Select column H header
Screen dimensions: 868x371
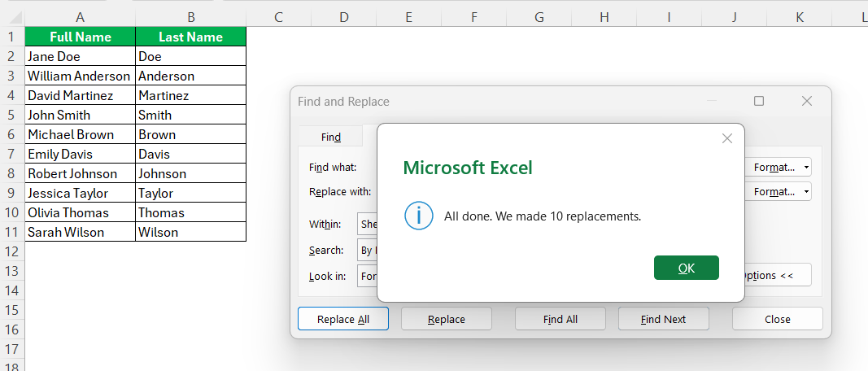tap(604, 18)
